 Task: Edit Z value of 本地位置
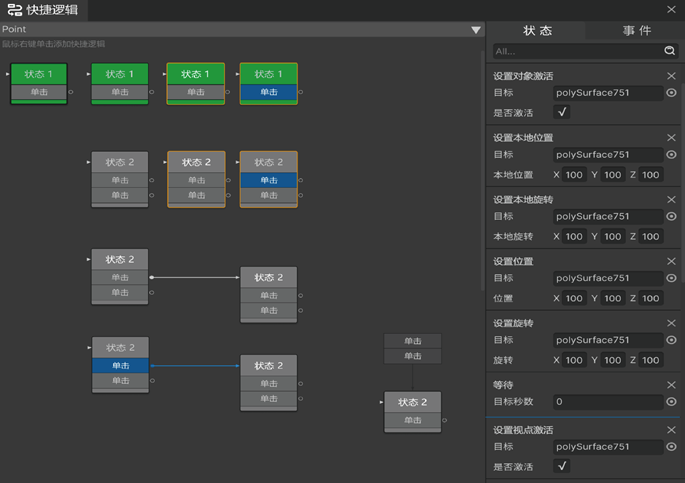point(650,175)
